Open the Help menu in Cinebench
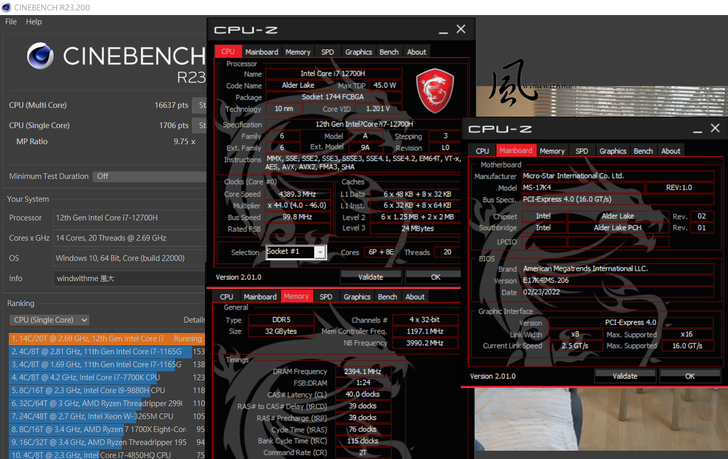Image resolution: width=728 pixels, height=459 pixels. [x=34, y=21]
